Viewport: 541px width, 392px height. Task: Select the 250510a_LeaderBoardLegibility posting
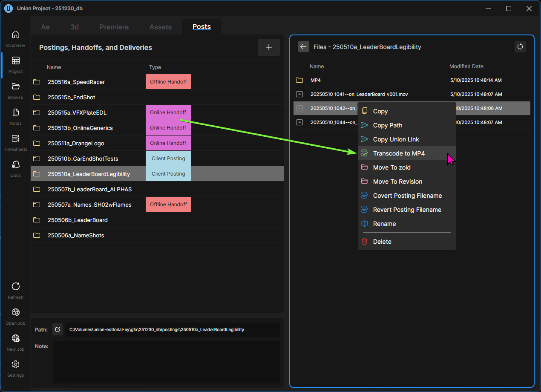click(x=157, y=174)
